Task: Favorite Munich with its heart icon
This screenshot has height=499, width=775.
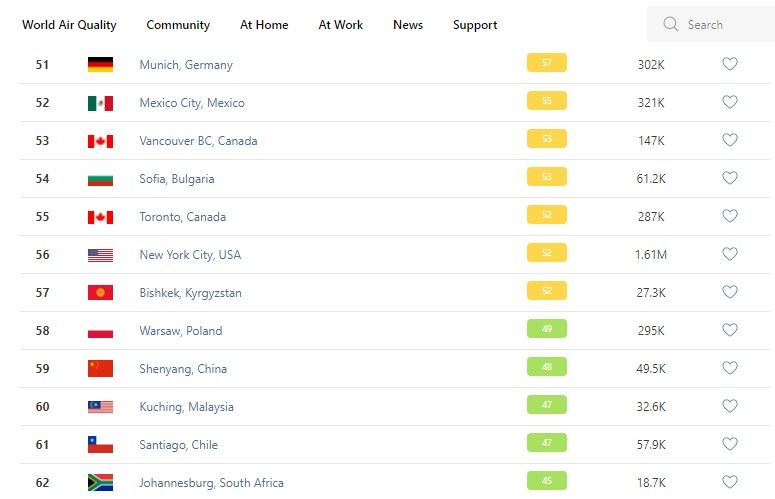Action: (x=730, y=64)
